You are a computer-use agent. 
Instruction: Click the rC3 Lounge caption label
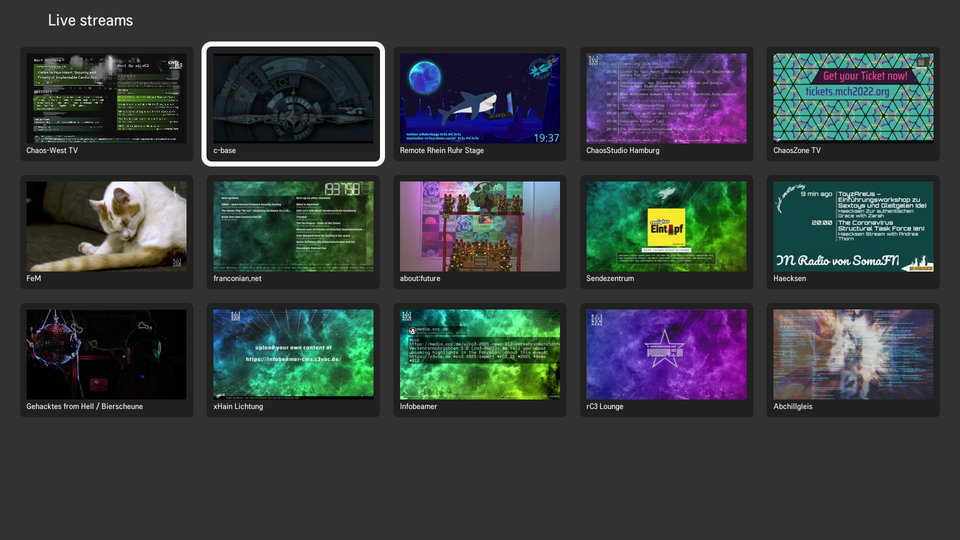tap(605, 407)
